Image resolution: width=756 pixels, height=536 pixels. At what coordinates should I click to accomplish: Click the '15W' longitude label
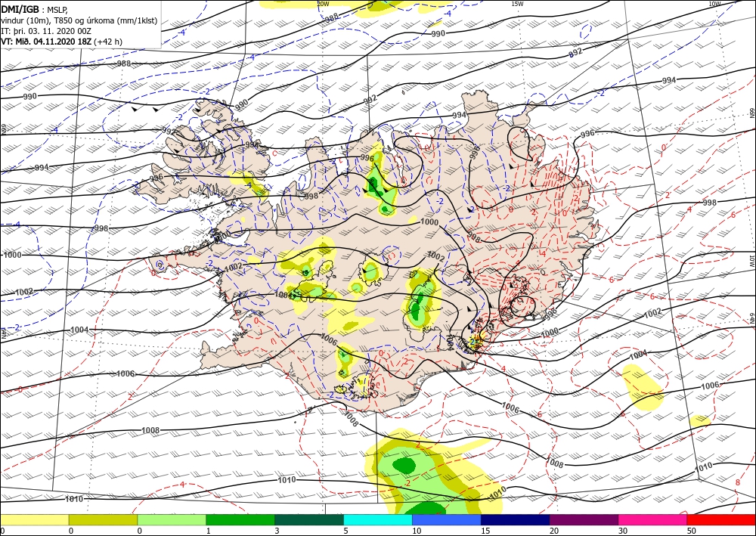517,3
